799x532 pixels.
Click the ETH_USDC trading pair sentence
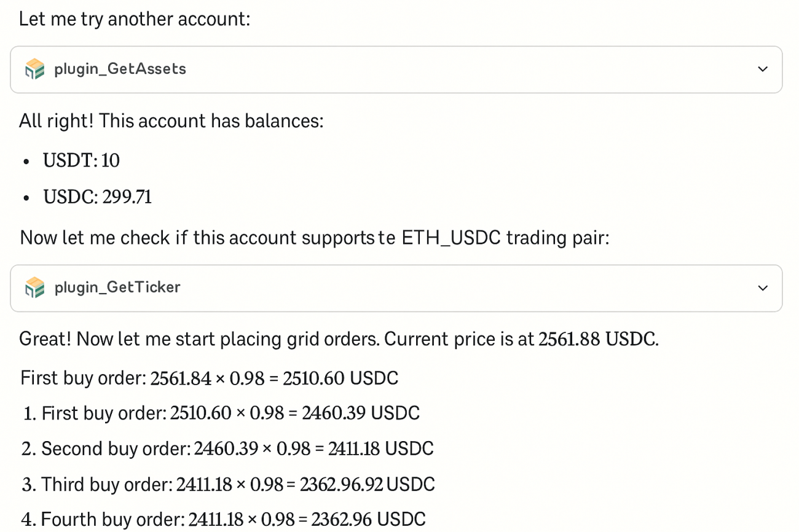(313, 238)
